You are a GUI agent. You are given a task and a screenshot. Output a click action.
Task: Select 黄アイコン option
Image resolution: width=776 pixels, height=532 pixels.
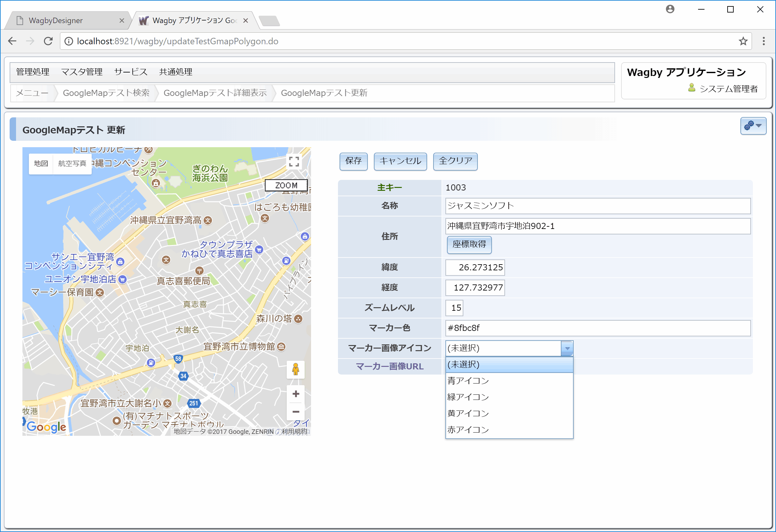(509, 413)
